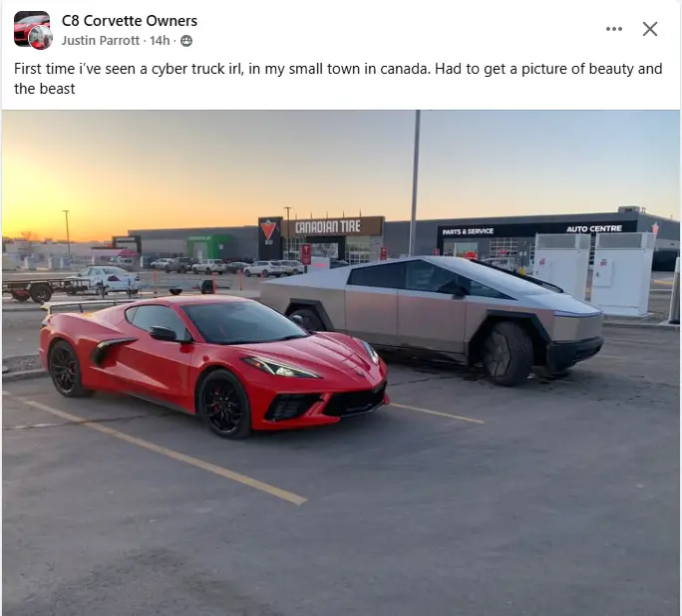Open the three-dot post options menu
682x616 pixels.
(x=614, y=29)
